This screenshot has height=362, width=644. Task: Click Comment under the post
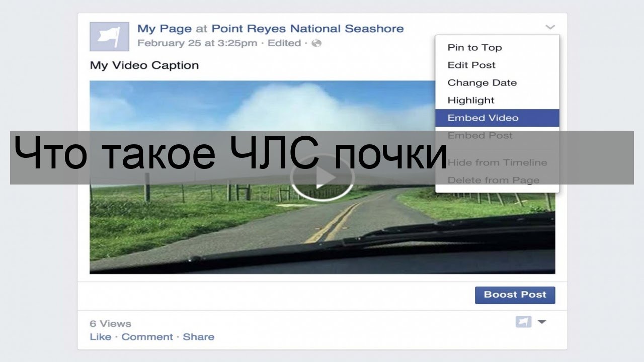(x=147, y=337)
